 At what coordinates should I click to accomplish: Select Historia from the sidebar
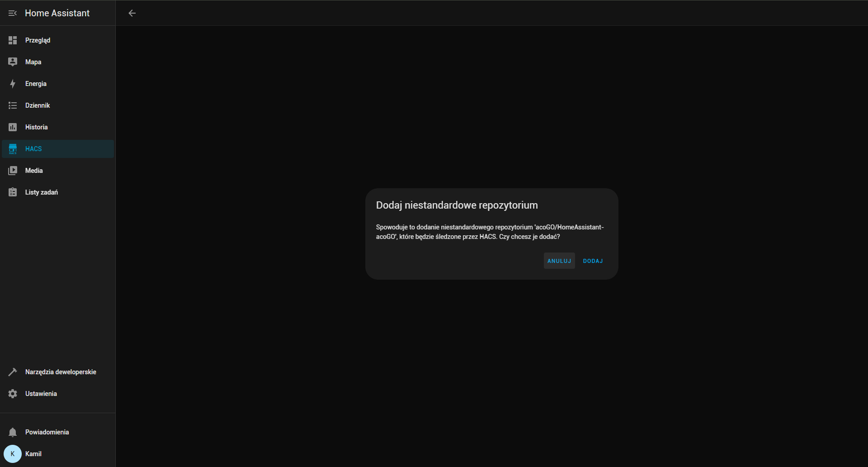[36, 127]
